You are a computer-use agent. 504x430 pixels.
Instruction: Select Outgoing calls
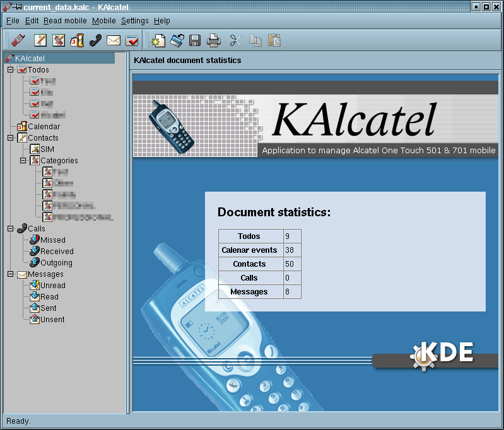[x=57, y=263]
